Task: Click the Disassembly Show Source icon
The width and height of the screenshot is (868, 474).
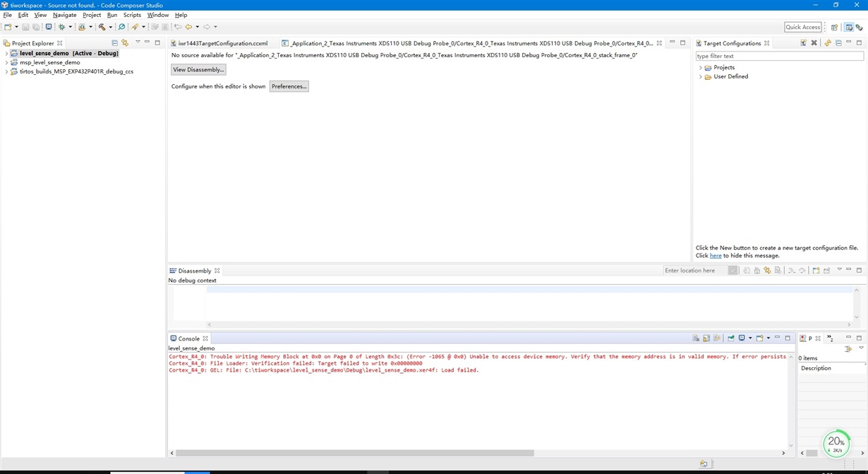Action: [778, 271]
